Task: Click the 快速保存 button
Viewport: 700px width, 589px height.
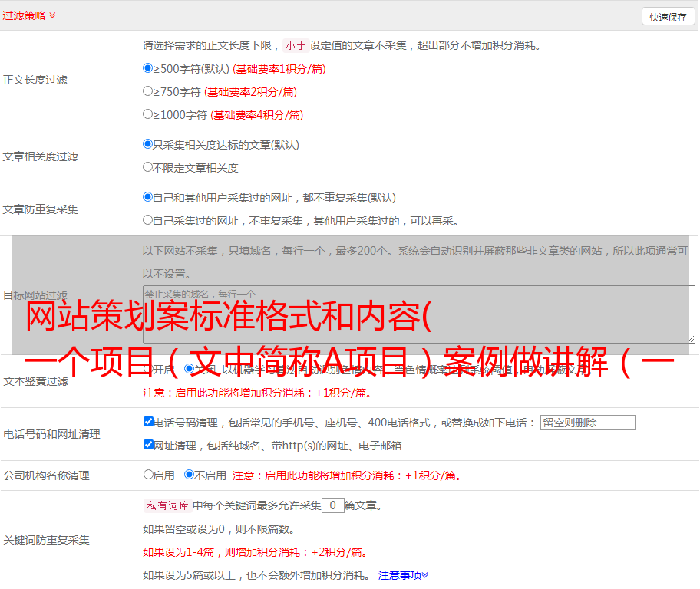Action: coord(668,17)
